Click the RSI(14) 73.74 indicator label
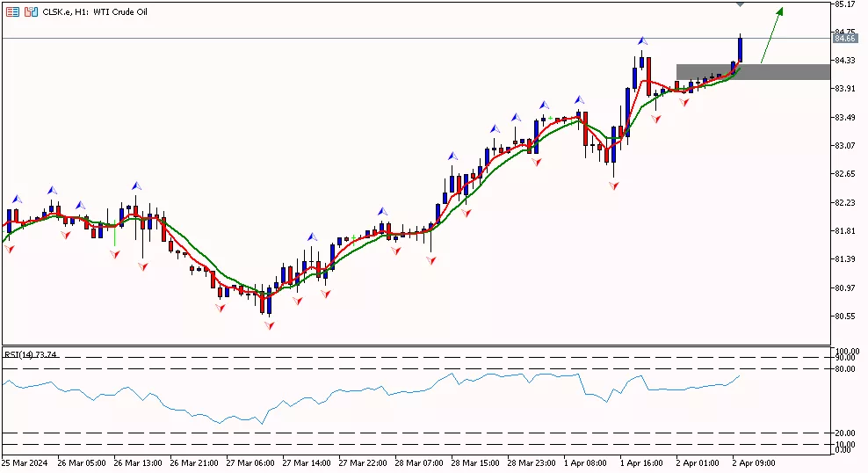Image resolution: width=868 pixels, height=473 pixels. pyautogui.click(x=31, y=354)
